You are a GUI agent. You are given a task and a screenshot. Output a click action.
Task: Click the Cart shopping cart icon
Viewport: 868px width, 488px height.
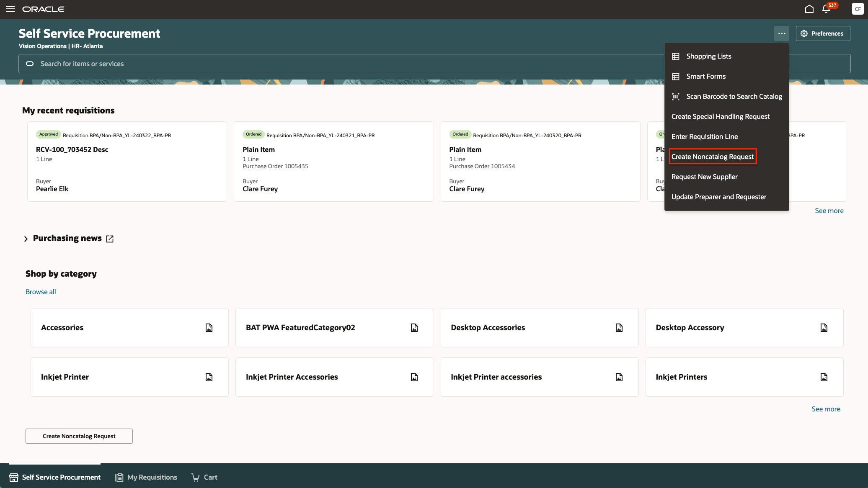pyautogui.click(x=195, y=477)
